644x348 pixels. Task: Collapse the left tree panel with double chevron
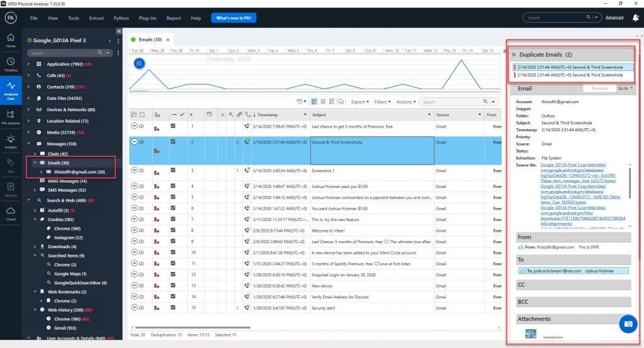pos(118,31)
